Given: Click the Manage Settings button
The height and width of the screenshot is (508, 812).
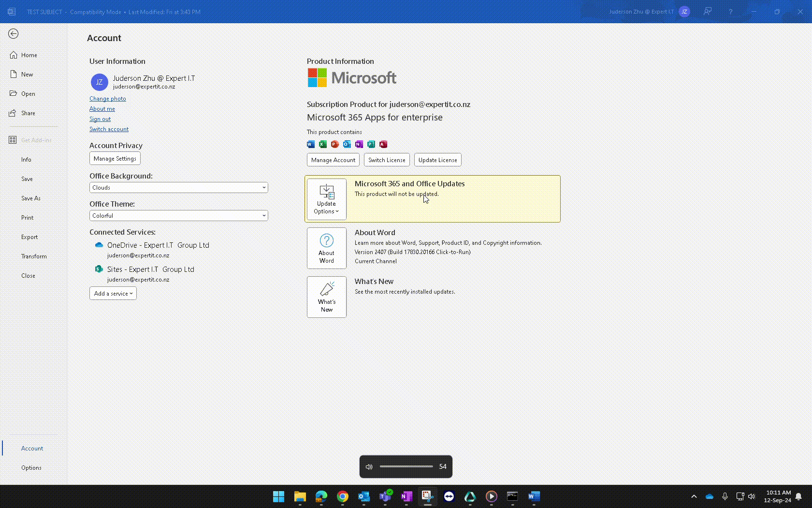Looking at the screenshot, I should (x=115, y=159).
